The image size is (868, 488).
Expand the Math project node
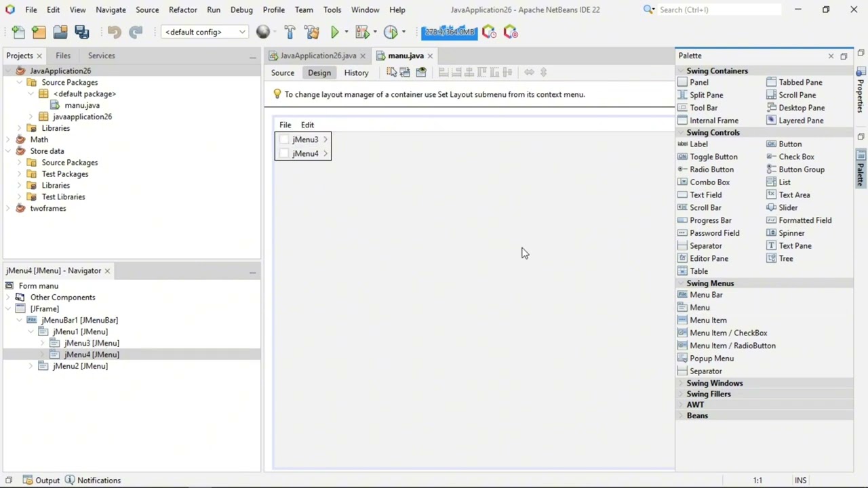[8, 140]
